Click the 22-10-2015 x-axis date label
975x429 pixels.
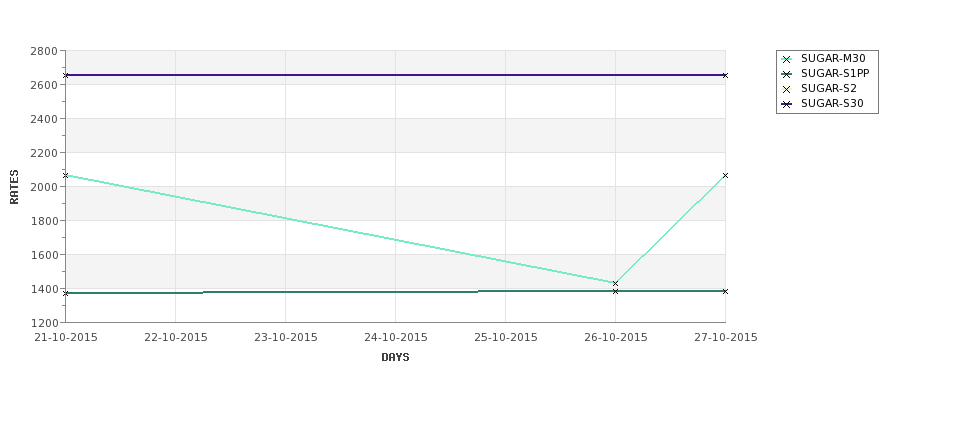tap(176, 337)
